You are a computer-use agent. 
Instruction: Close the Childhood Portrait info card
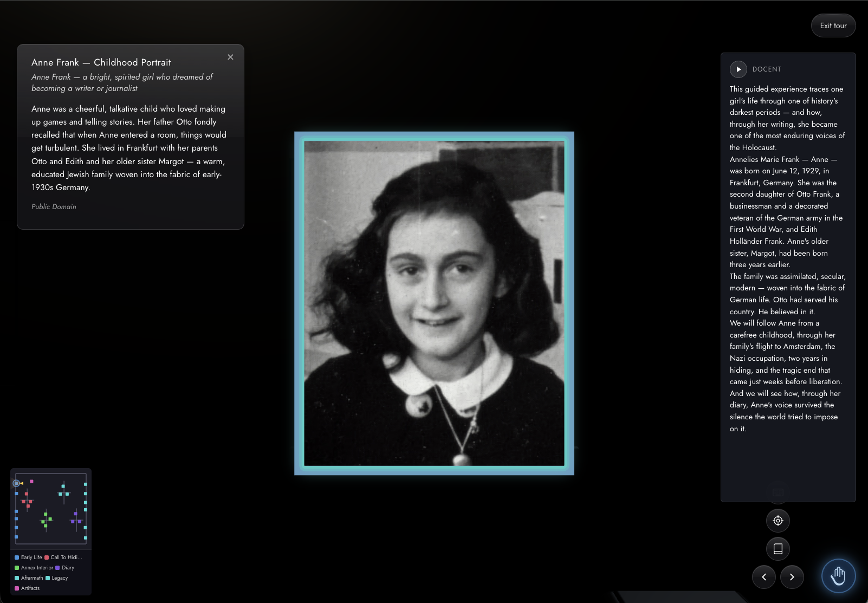(230, 57)
